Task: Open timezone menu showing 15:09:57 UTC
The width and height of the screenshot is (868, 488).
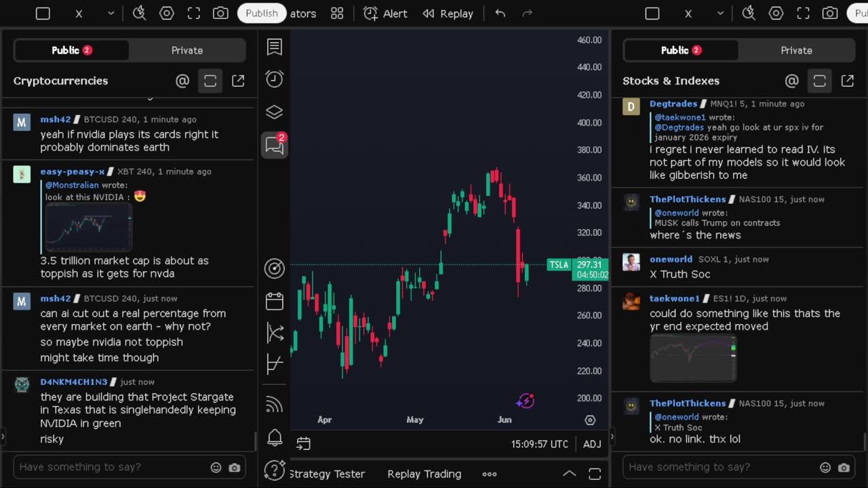Action: (540, 444)
